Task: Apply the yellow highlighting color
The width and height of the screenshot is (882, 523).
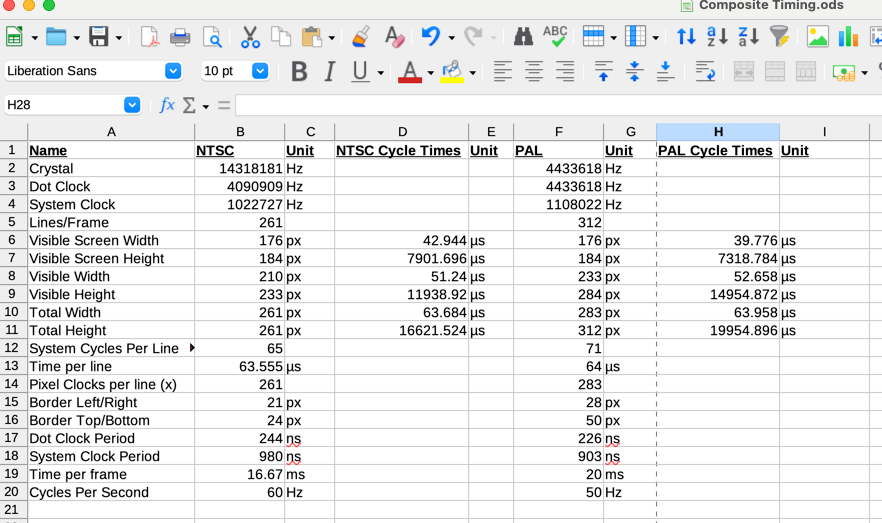Action: coord(452,71)
